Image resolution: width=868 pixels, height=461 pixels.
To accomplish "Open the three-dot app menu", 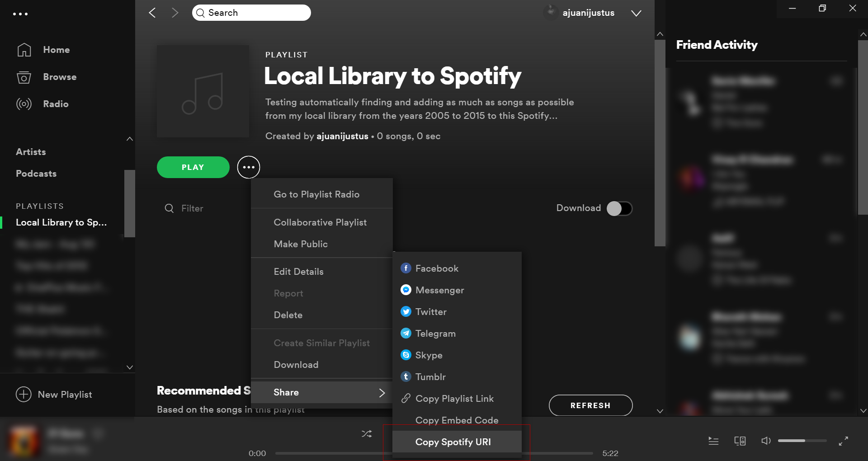I will tap(20, 14).
